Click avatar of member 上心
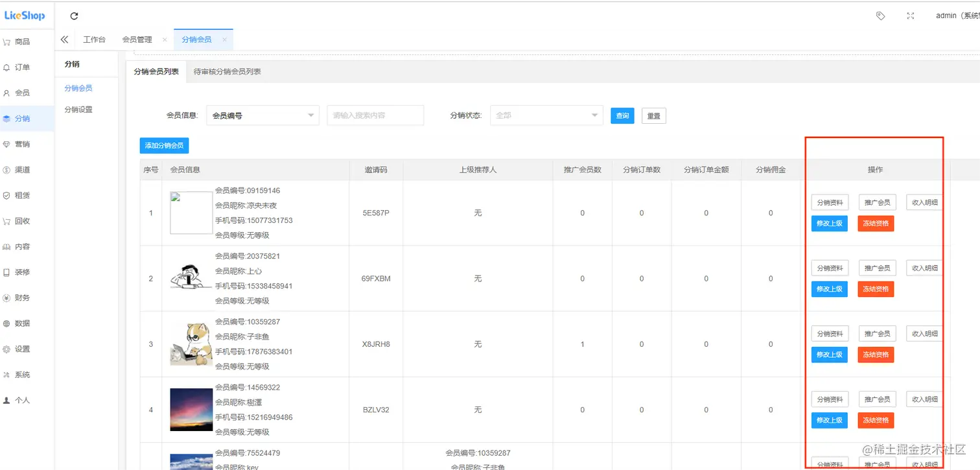The height and width of the screenshot is (470, 980). (191, 277)
